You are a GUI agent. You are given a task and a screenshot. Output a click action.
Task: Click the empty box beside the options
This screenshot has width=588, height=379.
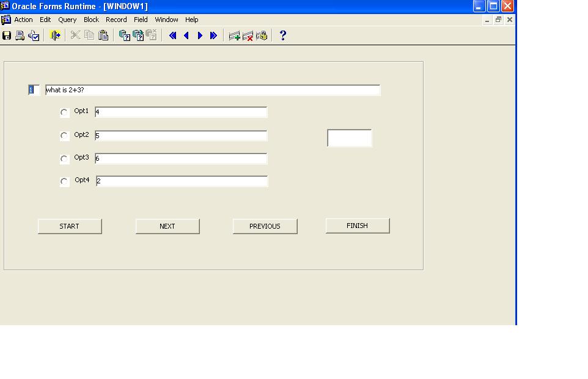pos(350,138)
